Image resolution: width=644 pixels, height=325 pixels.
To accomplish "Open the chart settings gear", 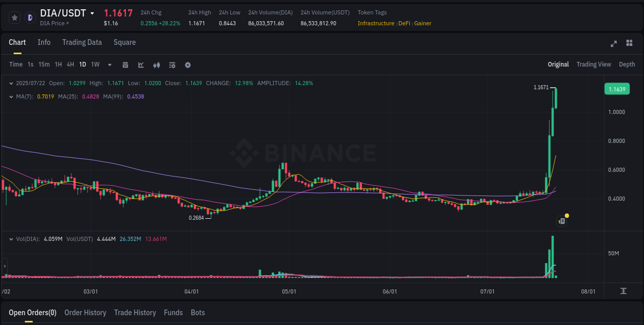I will point(188,64).
